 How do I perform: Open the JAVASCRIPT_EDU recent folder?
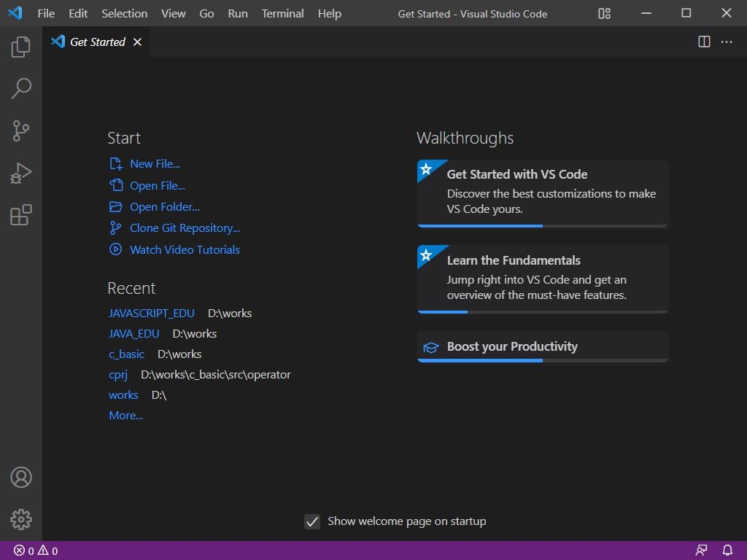(x=151, y=313)
